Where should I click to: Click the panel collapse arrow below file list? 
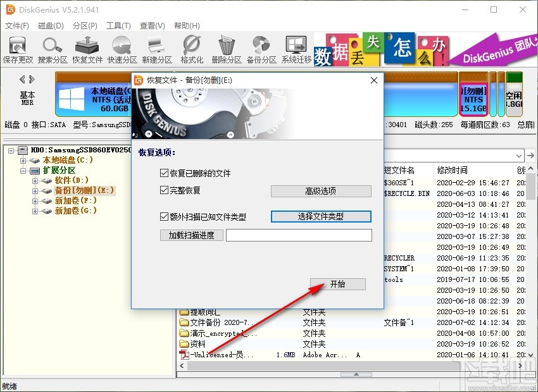tap(356, 374)
